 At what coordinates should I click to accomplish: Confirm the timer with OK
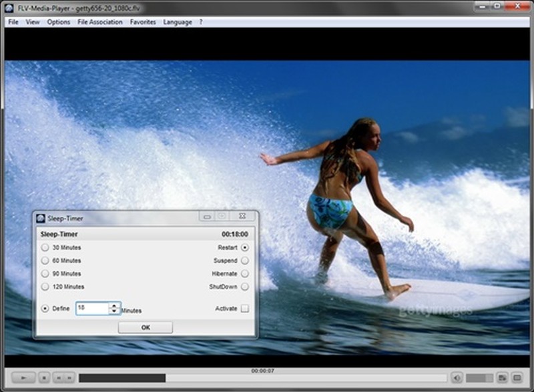coord(146,327)
